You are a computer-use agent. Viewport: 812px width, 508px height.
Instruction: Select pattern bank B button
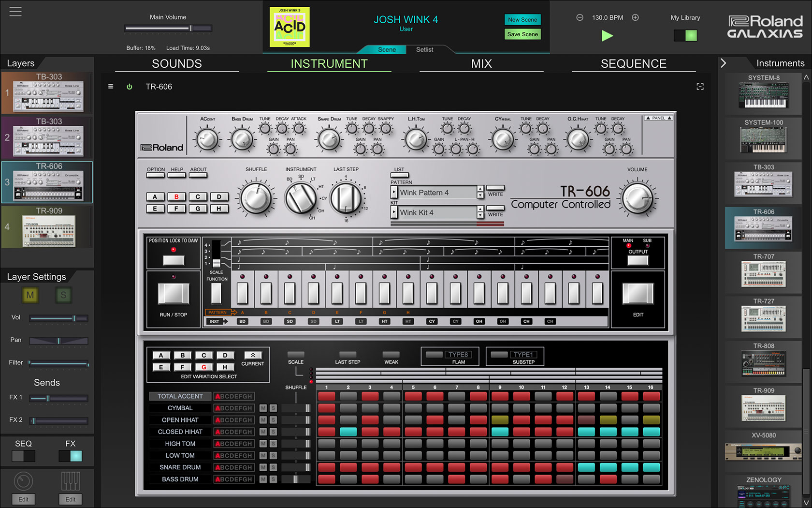tap(176, 197)
